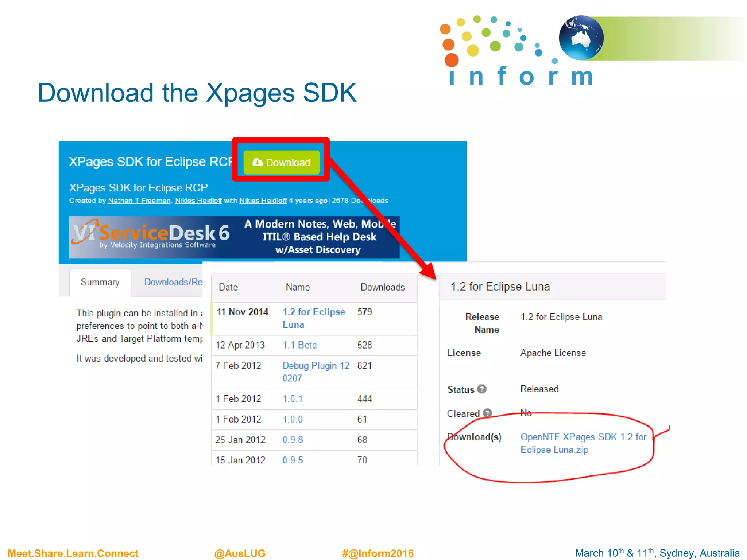
Task: Open release 1.0.1
Action: tap(293, 398)
